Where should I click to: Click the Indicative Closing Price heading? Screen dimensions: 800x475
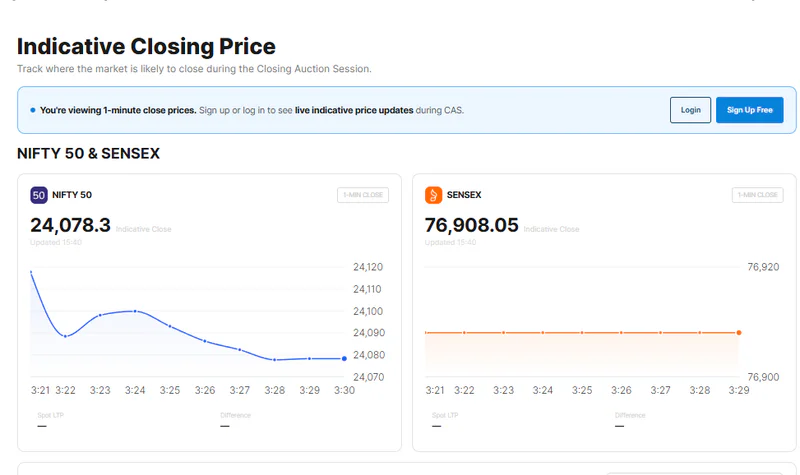[146, 46]
